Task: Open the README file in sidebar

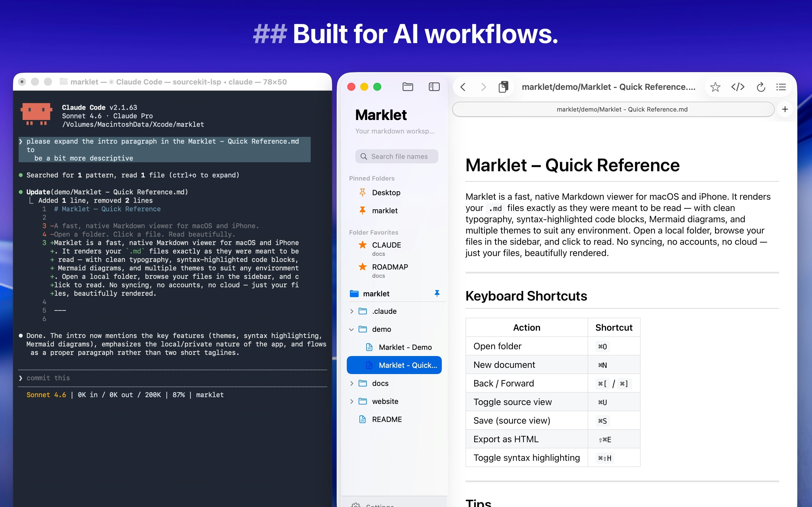Action: tap(387, 419)
